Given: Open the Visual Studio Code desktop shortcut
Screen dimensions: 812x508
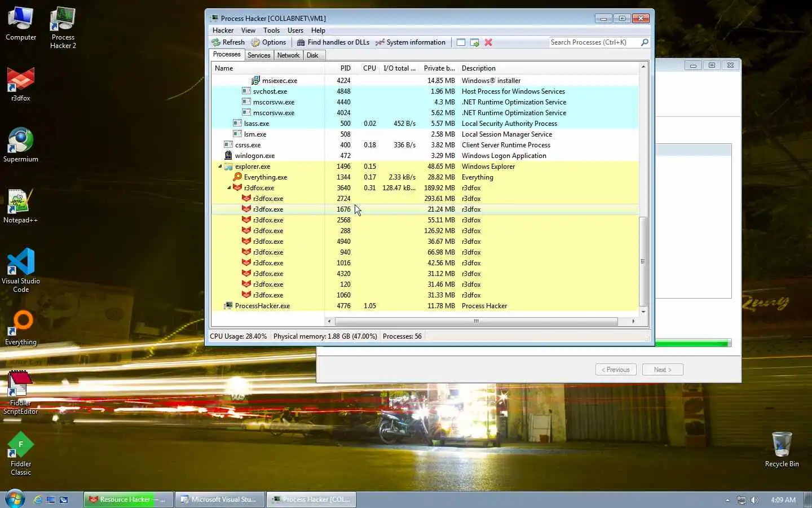Looking at the screenshot, I should [x=21, y=271].
